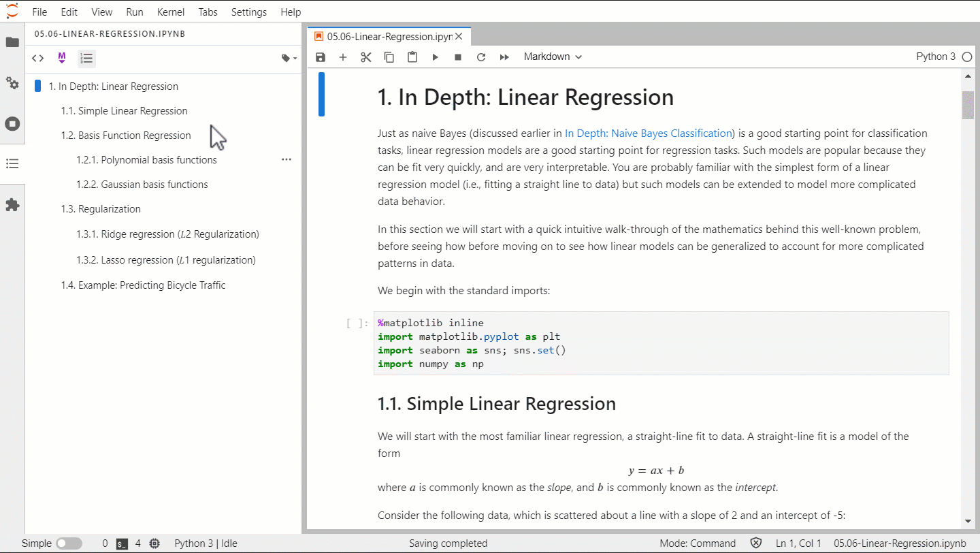This screenshot has width=980, height=553.
Task: Cut the selected cell with scissors icon
Action: pyautogui.click(x=365, y=57)
